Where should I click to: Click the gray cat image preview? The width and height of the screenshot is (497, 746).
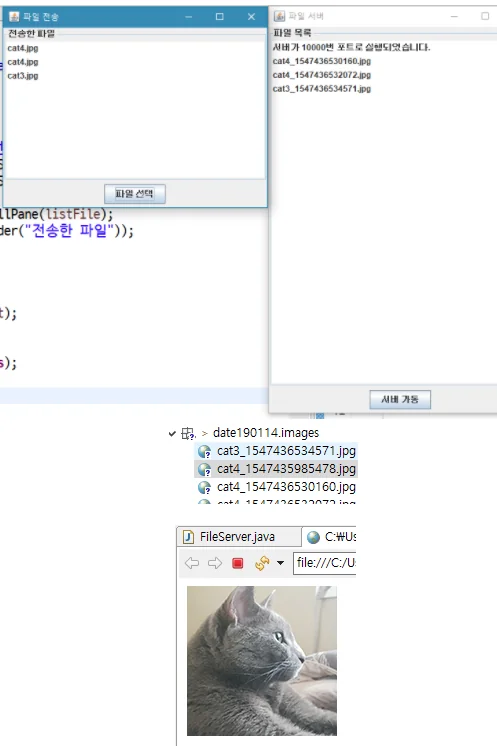pyautogui.click(x=262, y=661)
